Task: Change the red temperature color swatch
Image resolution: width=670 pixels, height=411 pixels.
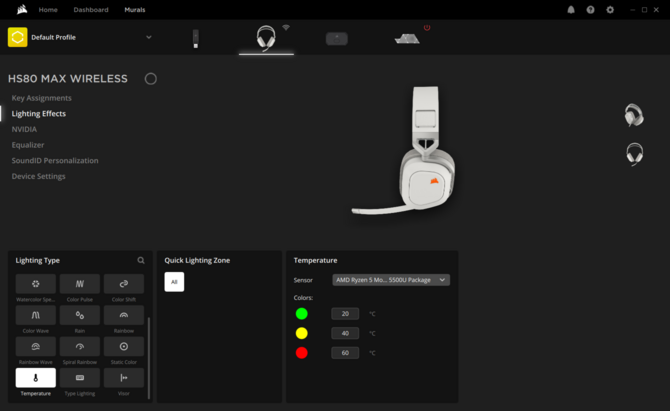Action: 302,353
